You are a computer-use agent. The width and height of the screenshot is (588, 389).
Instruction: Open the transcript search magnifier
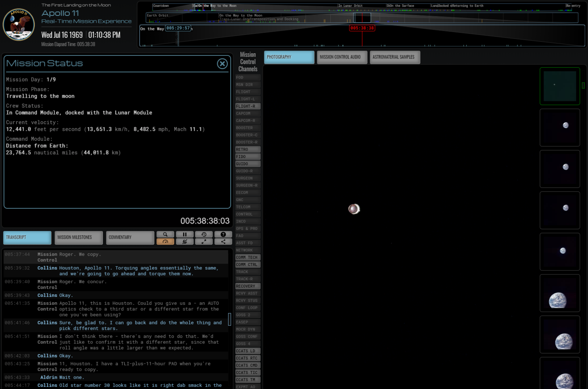point(165,234)
